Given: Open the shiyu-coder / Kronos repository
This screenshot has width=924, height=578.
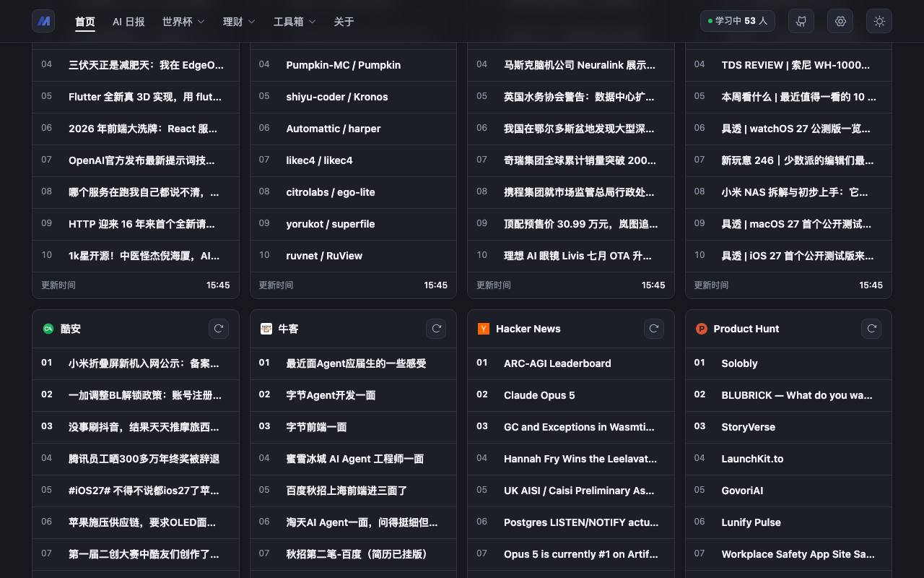Looking at the screenshot, I should click(x=353, y=97).
